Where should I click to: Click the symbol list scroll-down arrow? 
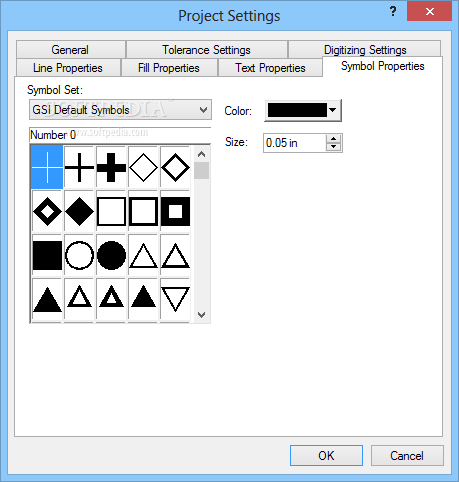tap(201, 314)
